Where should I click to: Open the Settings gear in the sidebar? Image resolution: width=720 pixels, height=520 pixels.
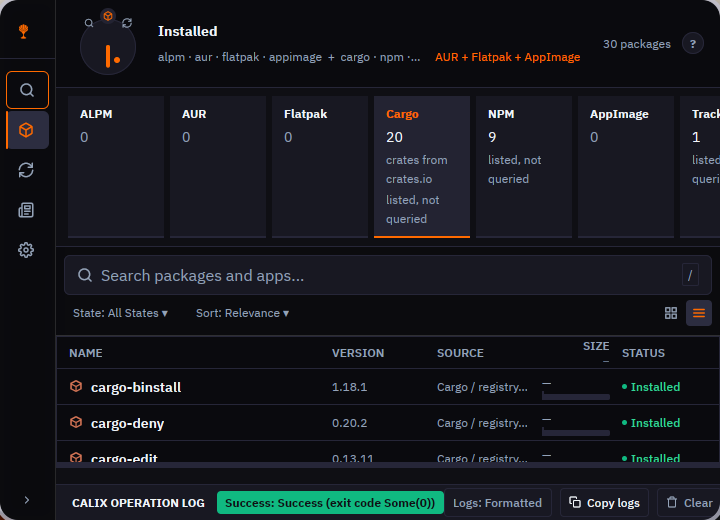(x=26, y=250)
